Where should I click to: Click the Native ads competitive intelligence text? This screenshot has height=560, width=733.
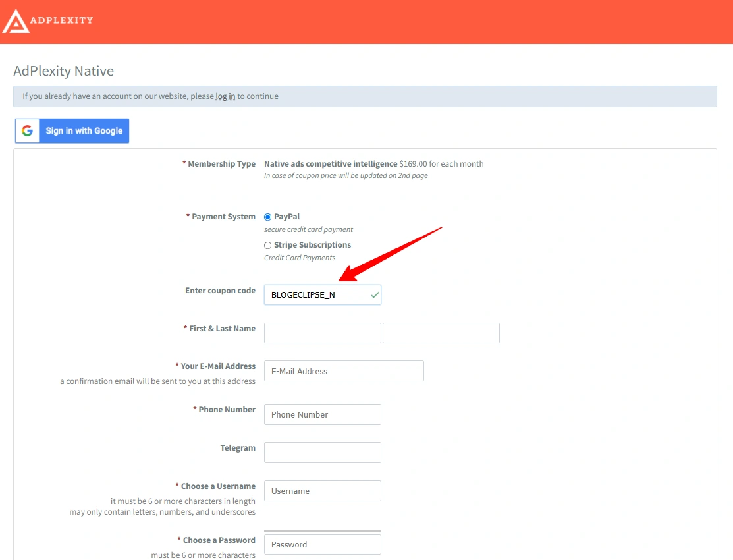331,164
